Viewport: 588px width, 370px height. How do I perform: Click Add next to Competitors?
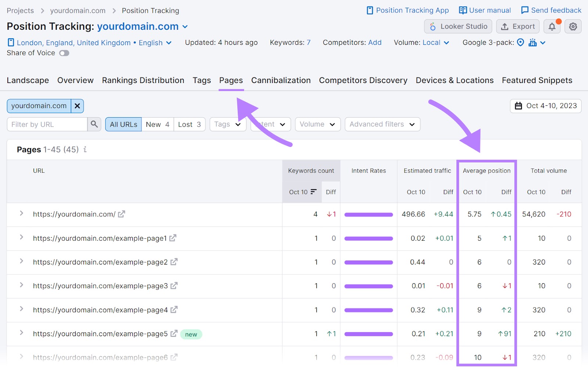coord(374,43)
